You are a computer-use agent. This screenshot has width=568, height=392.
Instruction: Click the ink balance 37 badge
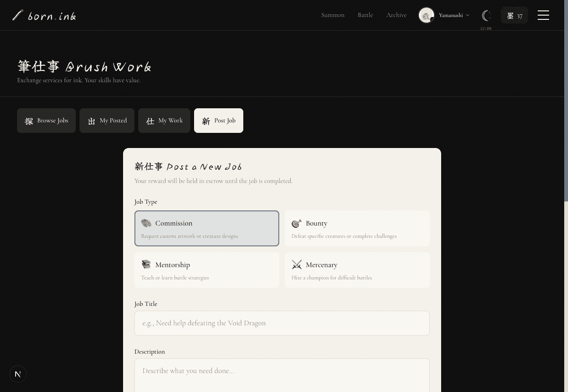pyautogui.click(x=514, y=16)
